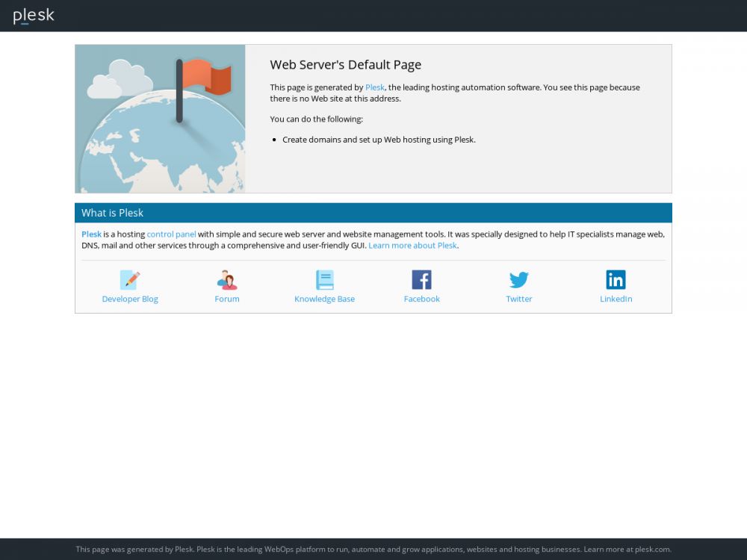The height and width of the screenshot is (560, 747).
Task: Open the 'LinkedIn' text link
Action: pos(616,299)
